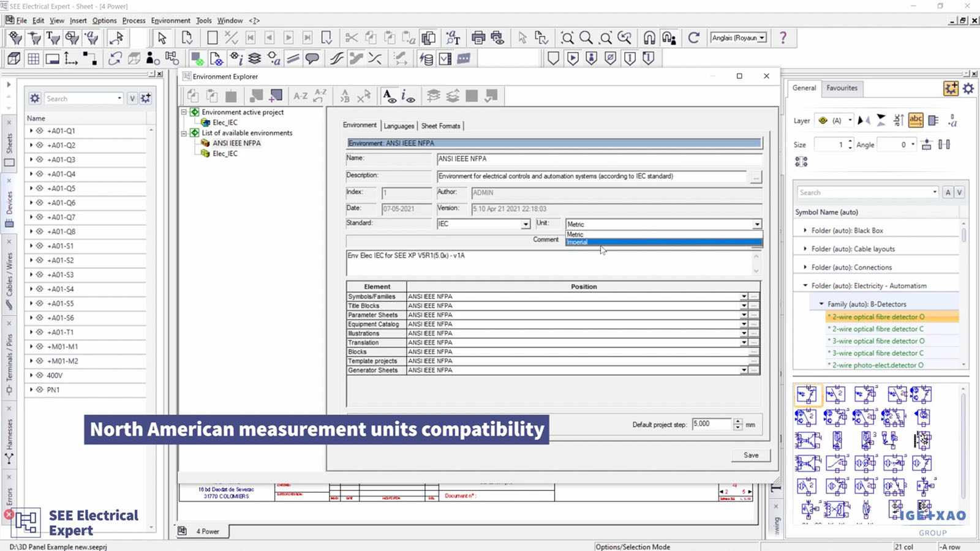Click the Save button

[x=751, y=455]
